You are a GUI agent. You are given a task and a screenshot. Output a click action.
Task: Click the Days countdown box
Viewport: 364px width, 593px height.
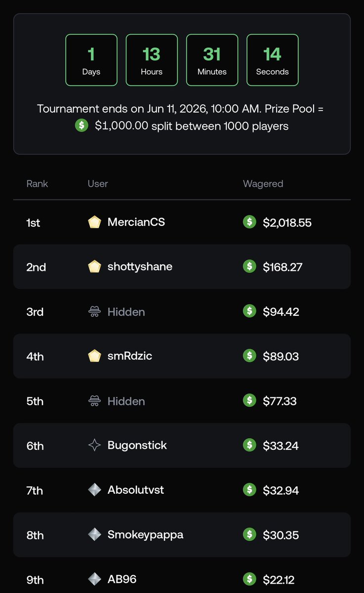[91, 60]
